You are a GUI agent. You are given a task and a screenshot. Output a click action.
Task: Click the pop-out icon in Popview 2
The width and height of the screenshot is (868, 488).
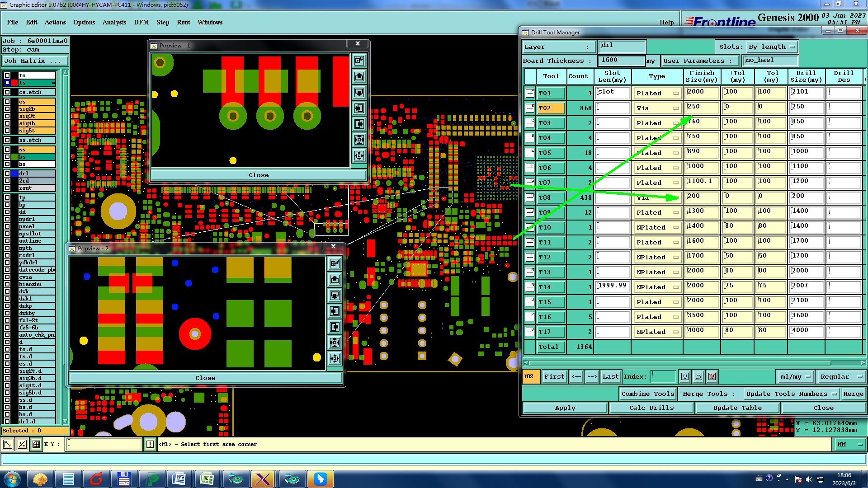point(335,264)
